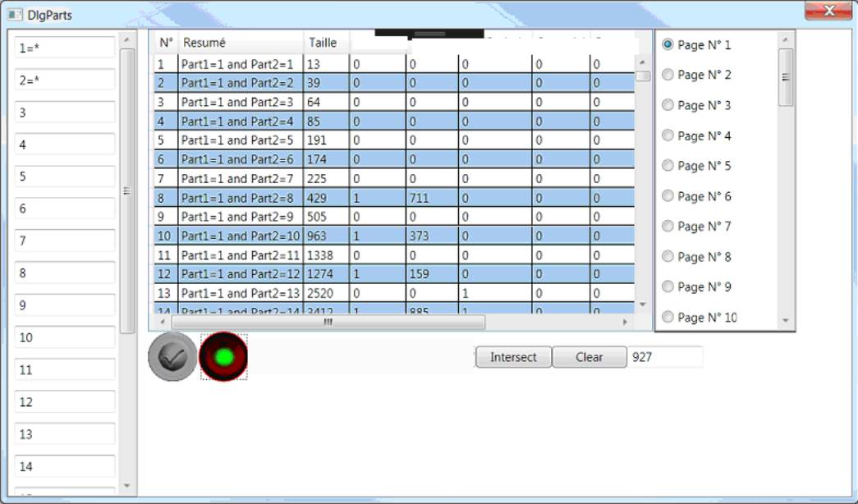Viewport: 858px width, 504px height.
Task: Click the grid's horizontal scrollbar right arrow
Action: point(626,323)
